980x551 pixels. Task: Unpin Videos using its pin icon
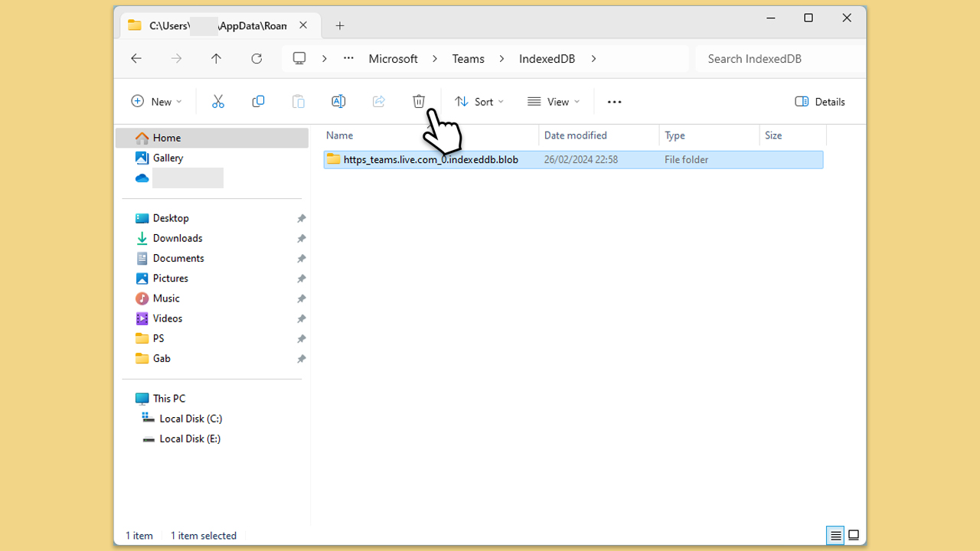(x=302, y=318)
